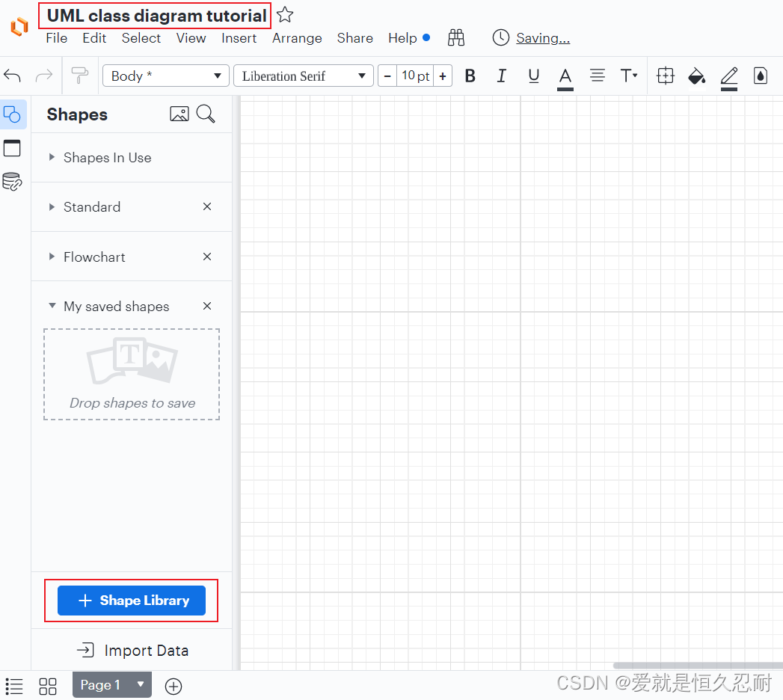Click the Shape Library button
Viewport: 783px width, 700px height.
(132, 601)
